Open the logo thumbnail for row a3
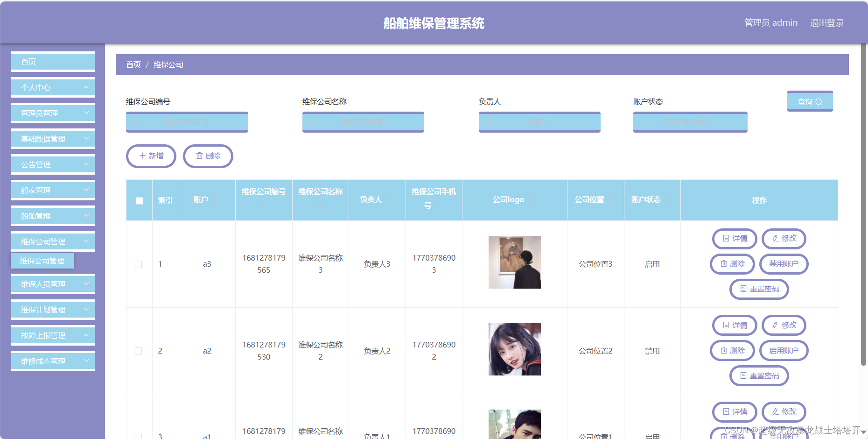This screenshot has width=868, height=439. (515, 262)
